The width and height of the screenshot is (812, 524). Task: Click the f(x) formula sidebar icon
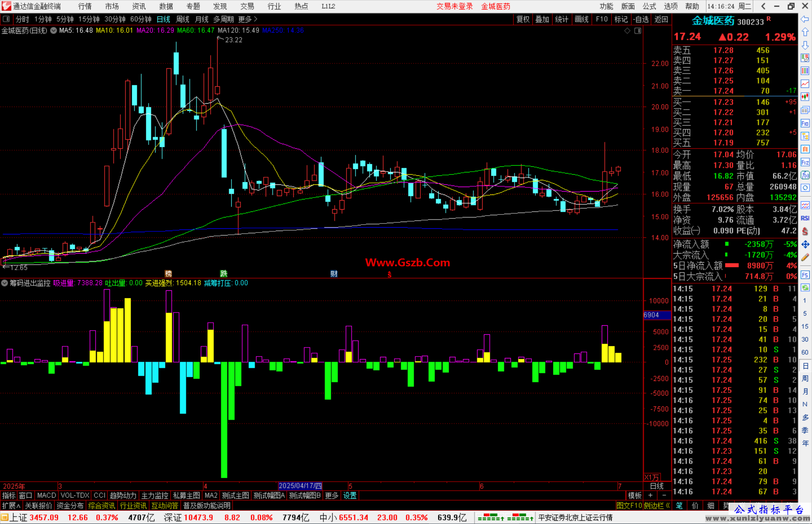(805, 175)
